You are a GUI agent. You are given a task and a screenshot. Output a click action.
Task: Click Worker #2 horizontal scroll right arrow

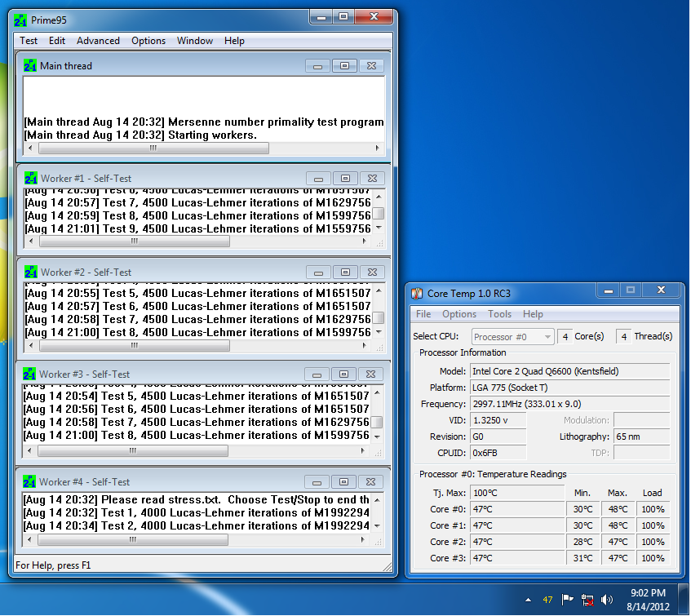pos(365,346)
